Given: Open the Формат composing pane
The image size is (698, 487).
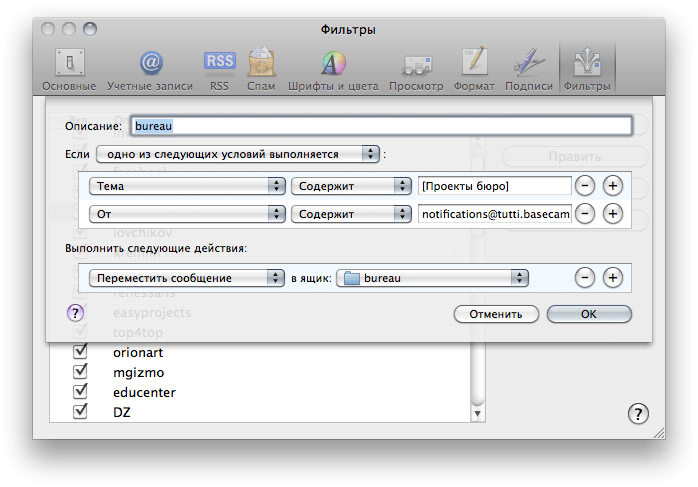Looking at the screenshot, I should click(474, 69).
